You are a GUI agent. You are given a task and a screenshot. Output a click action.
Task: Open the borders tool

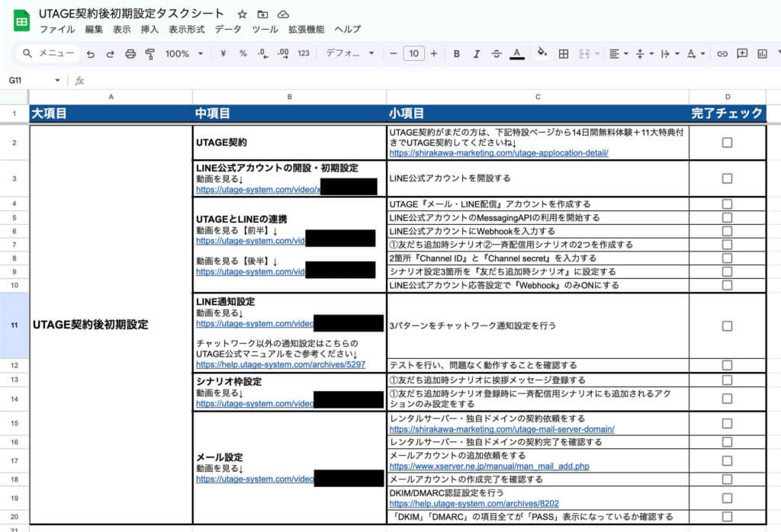tap(564, 54)
